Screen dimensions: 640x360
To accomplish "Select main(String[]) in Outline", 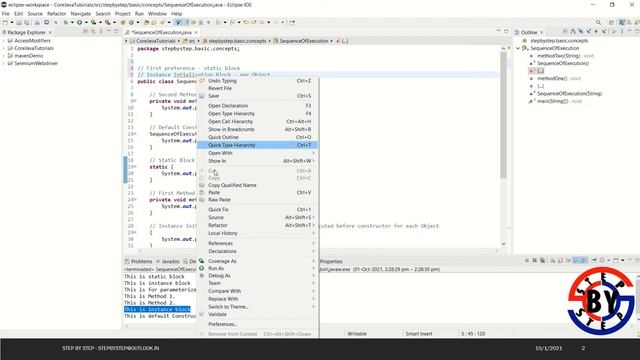I will (x=552, y=101).
